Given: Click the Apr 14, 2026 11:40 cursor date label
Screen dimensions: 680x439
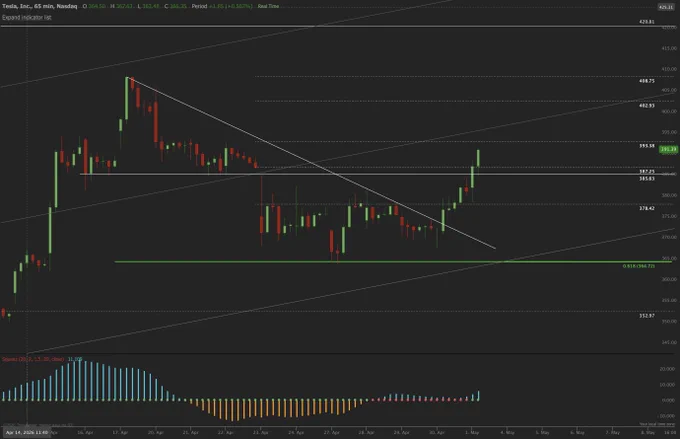Looking at the screenshot, I should click(x=26, y=432).
